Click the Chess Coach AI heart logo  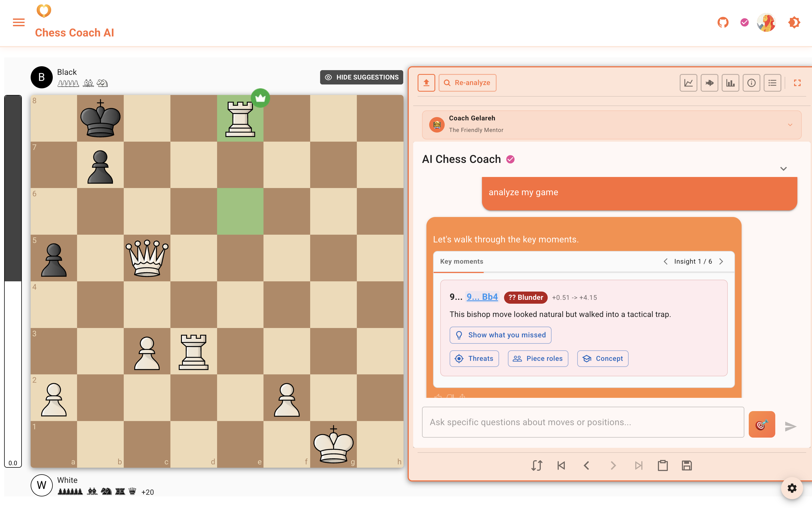click(44, 11)
